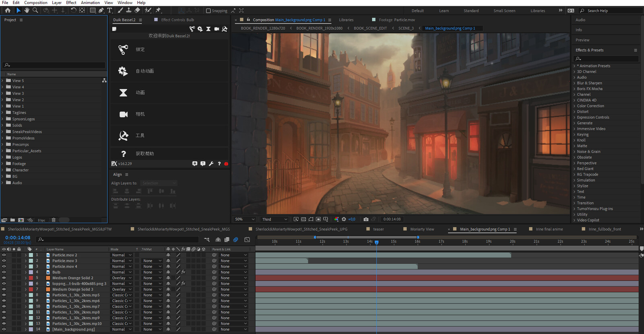This screenshot has width=644, height=334.
Task: Click label color swatch of Bulb layer
Action: point(31,272)
